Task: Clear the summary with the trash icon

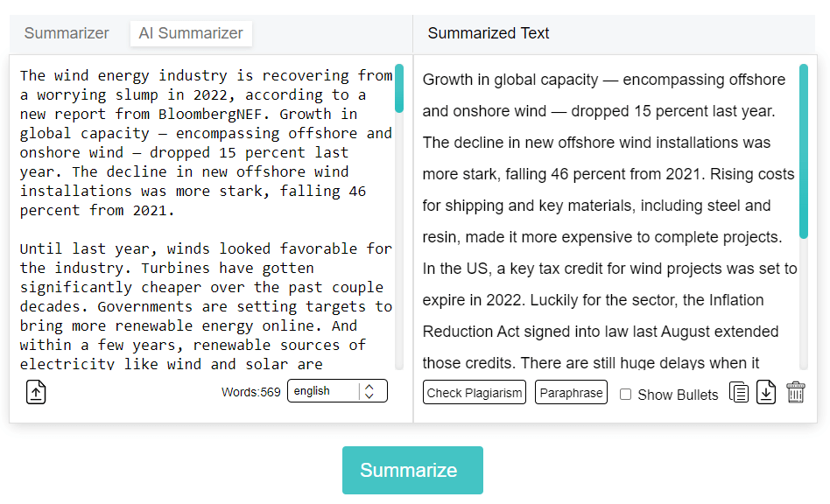Action: (x=794, y=392)
